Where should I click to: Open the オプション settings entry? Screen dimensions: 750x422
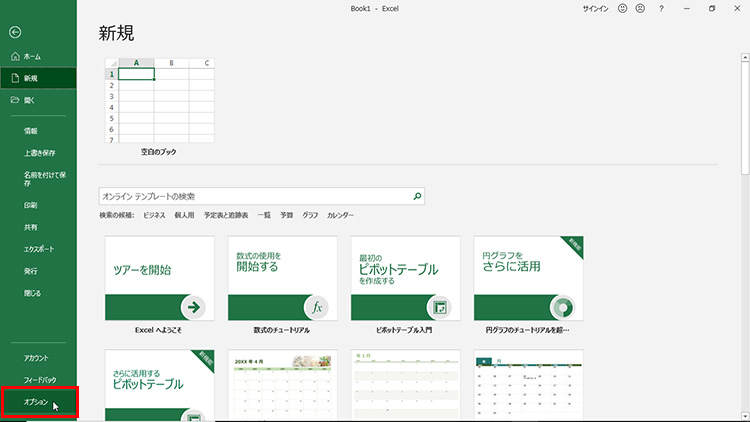(36, 401)
